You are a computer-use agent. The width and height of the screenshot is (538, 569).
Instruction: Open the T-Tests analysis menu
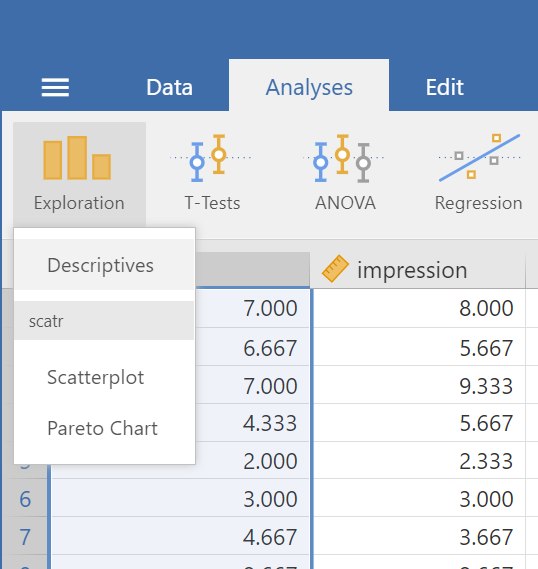click(x=212, y=173)
